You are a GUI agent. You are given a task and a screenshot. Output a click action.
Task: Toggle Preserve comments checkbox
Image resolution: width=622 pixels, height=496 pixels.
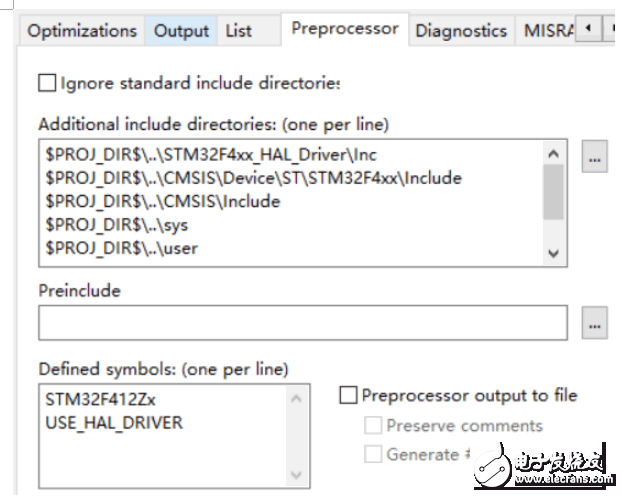click(x=373, y=426)
